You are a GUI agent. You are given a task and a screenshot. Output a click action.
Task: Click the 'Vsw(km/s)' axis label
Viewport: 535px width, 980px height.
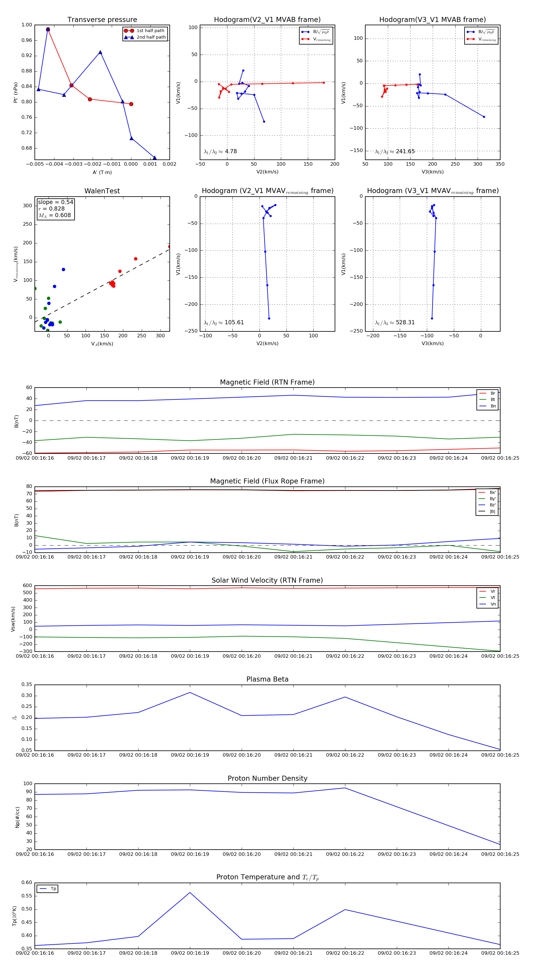tap(13, 619)
